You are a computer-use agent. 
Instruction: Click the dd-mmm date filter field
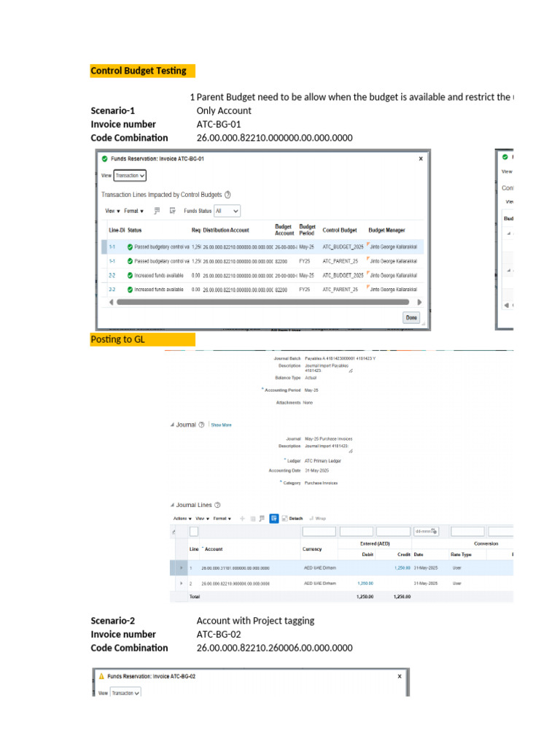(426, 531)
